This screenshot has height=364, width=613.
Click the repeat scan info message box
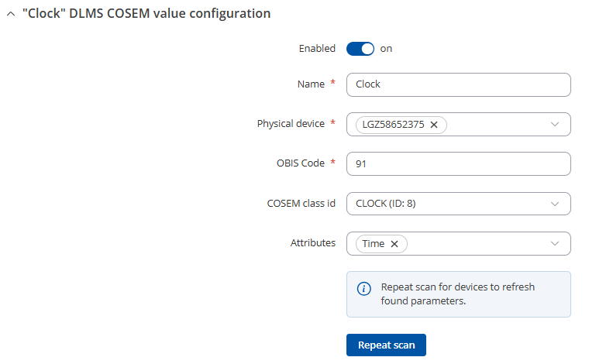pyautogui.click(x=458, y=294)
